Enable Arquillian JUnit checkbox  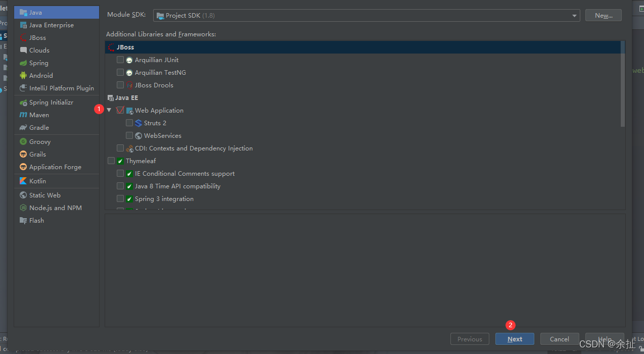(120, 60)
